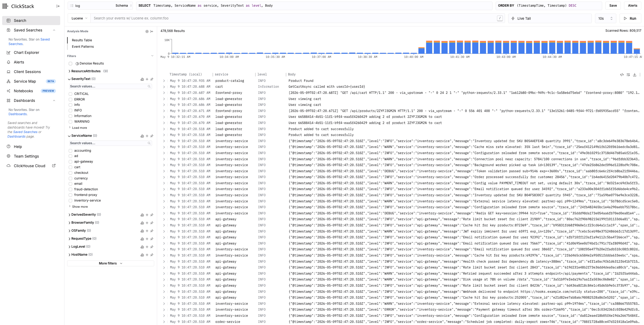Download results with the download icon

click(635, 75)
